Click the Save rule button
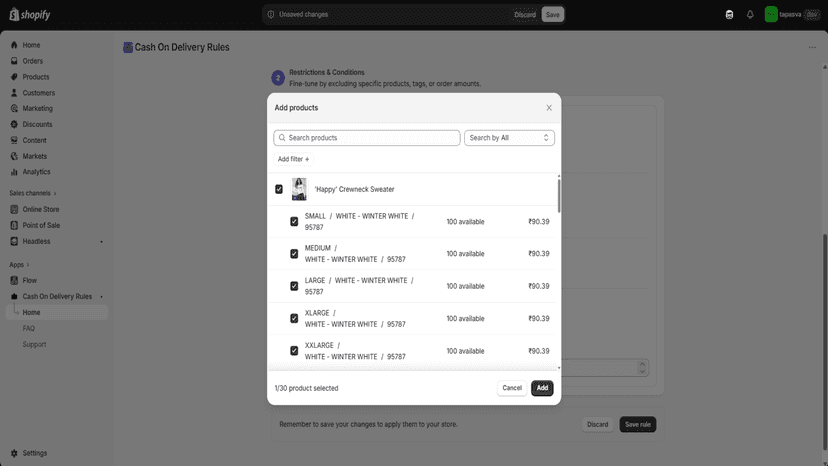Image resolution: width=828 pixels, height=466 pixels. [637, 424]
